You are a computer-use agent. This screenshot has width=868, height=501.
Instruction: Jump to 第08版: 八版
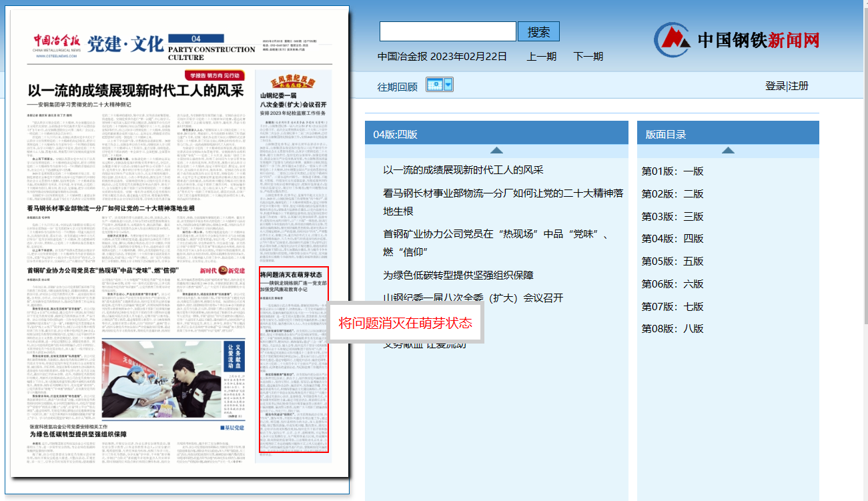[x=671, y=328]
